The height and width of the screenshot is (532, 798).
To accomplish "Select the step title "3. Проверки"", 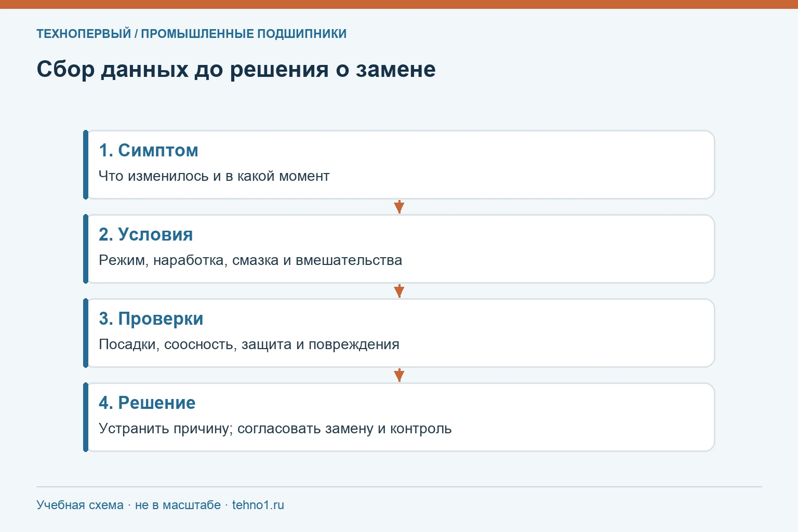I will tap(151, 319).
